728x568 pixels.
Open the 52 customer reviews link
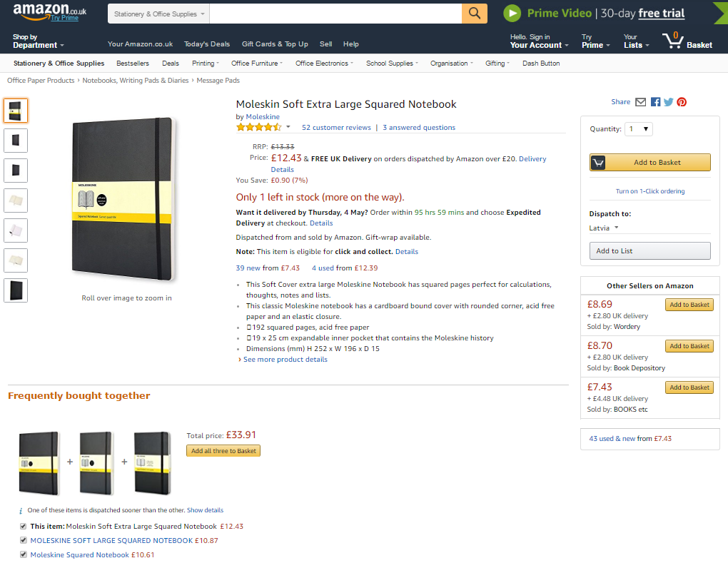pos(337,128)
